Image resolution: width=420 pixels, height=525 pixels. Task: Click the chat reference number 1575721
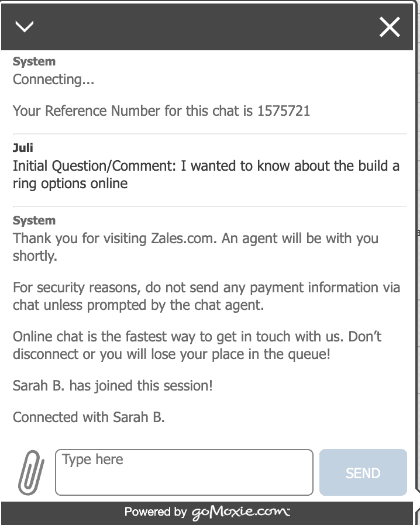[x=284, y=111]
